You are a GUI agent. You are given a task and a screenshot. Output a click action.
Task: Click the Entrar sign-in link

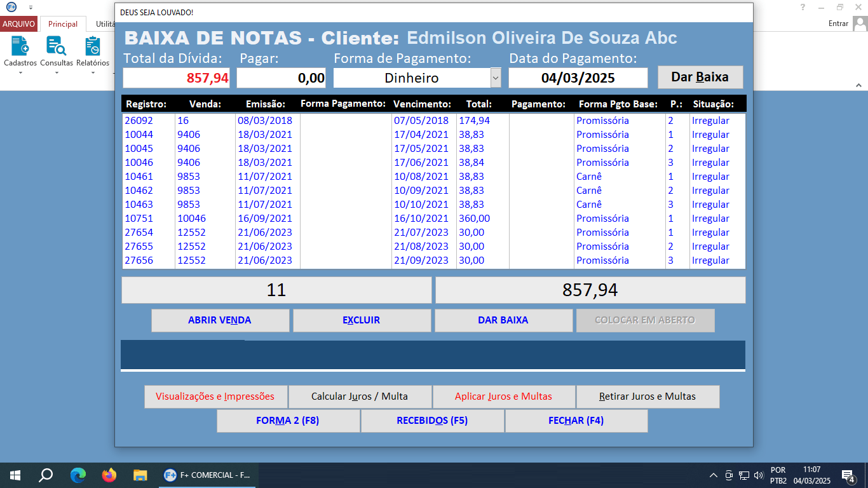pyautogui.click(x=838, y=24)
